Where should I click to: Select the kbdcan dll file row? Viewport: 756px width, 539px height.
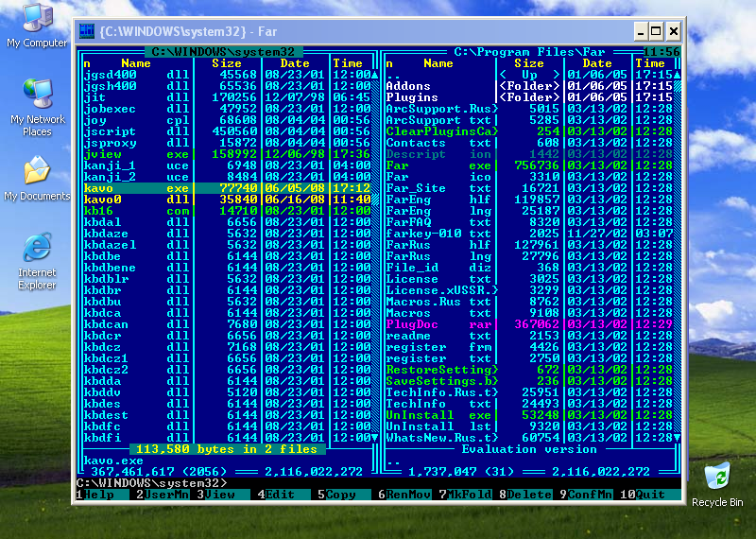(227, 324)
